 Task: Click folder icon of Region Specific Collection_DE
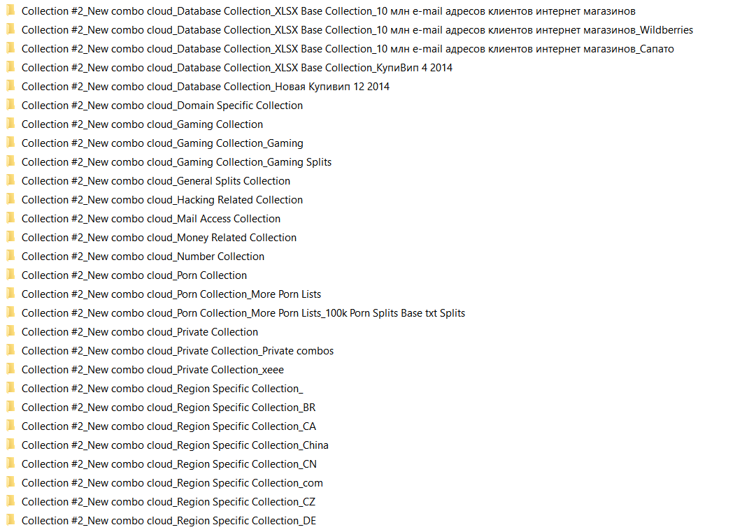click(10, 520)
